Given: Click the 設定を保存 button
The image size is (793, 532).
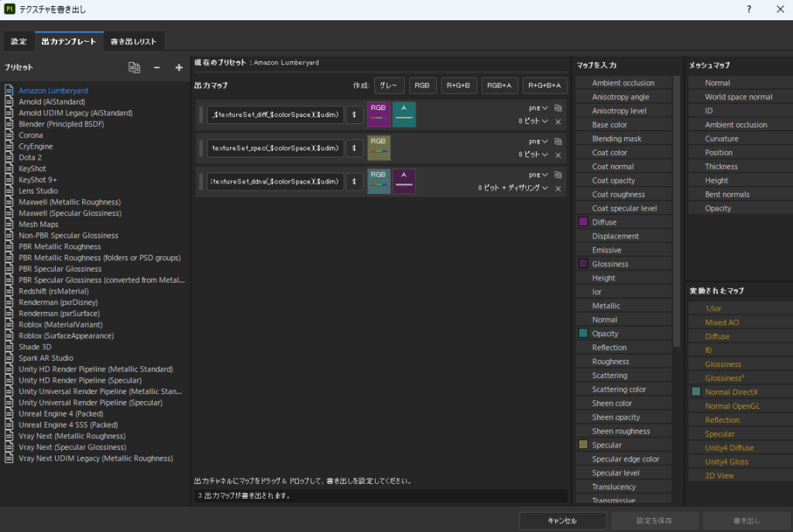Looking at the screenshot, I should (x=654, y=520).
